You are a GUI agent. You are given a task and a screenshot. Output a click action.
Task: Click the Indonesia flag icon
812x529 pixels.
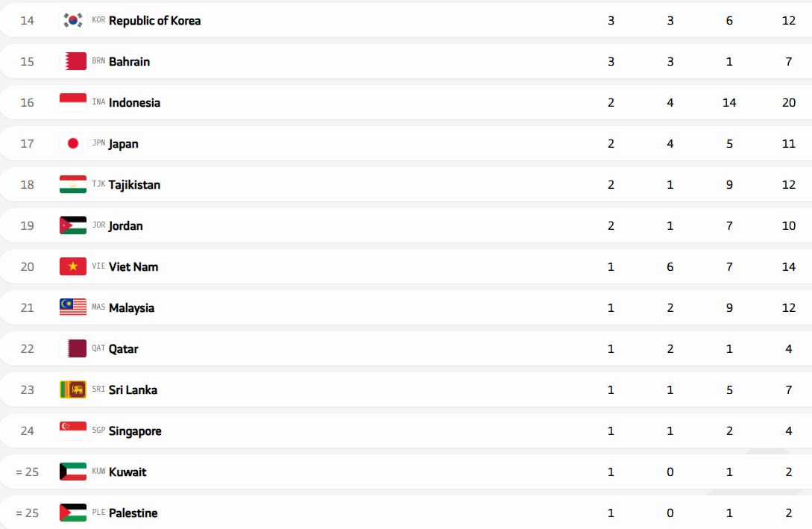[73, 103]
